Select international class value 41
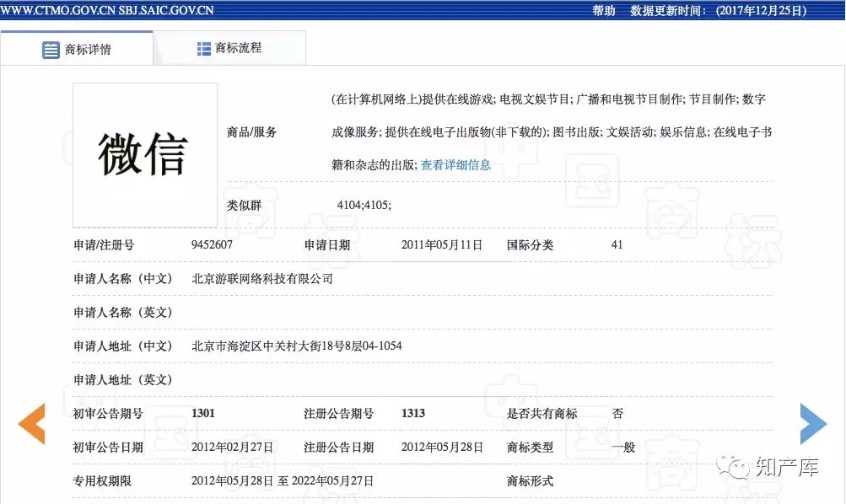Viewport: 846px width, 504px height. (617, 244)
